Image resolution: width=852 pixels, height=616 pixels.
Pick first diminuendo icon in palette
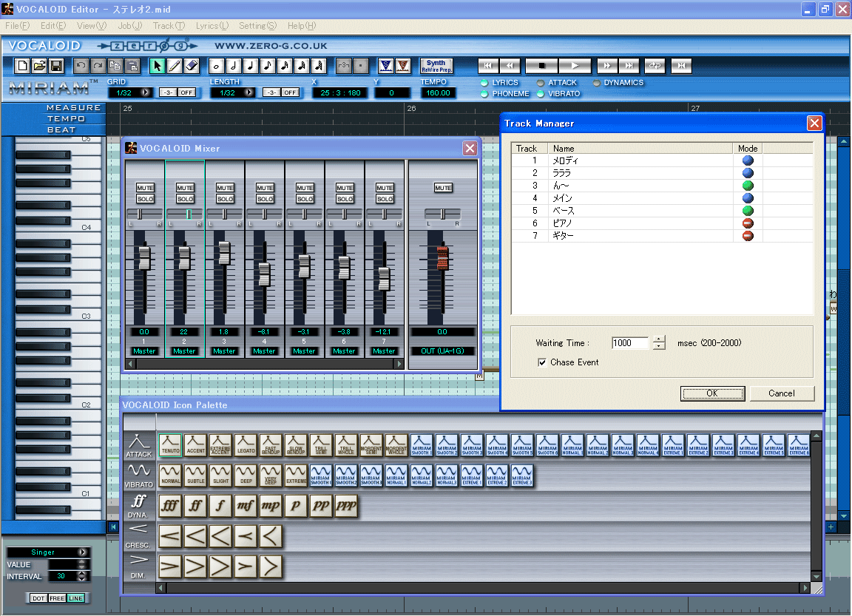170,566
